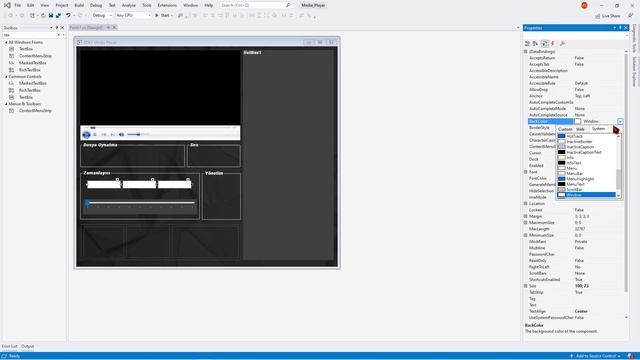The height and width of the screenshot is (360, 640).
Task: Select the Info color entry
Action: pyautogui.click(x=586, y=158)
